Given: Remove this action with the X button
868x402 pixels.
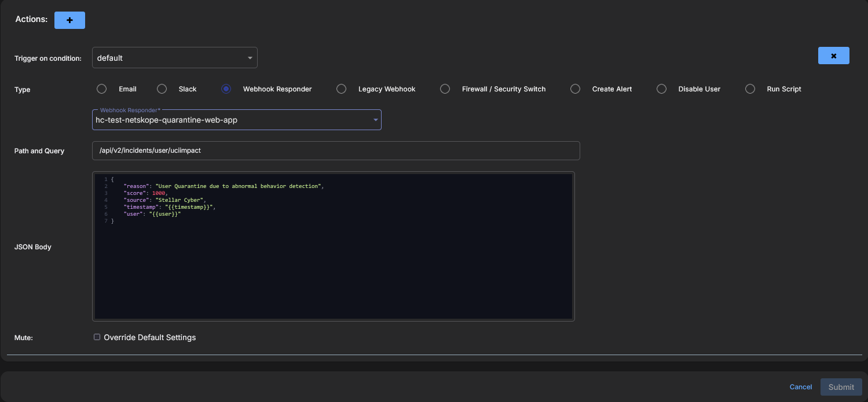Looking at the screenshot, I should click(x=833, y=56).
